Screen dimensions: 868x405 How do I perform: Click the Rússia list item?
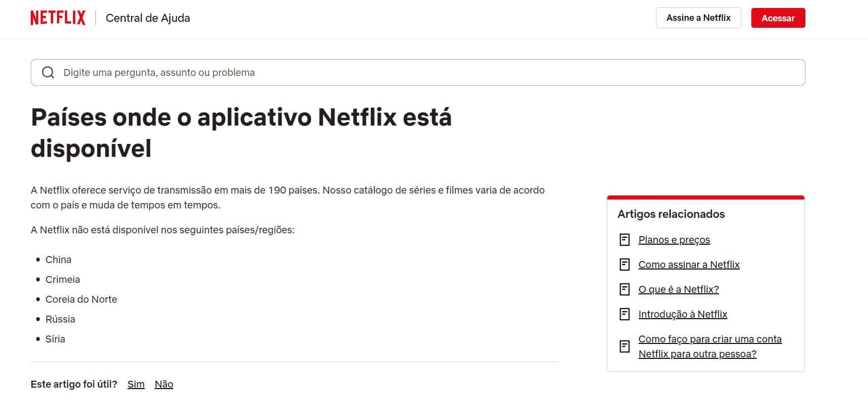(x=60, y=319)
